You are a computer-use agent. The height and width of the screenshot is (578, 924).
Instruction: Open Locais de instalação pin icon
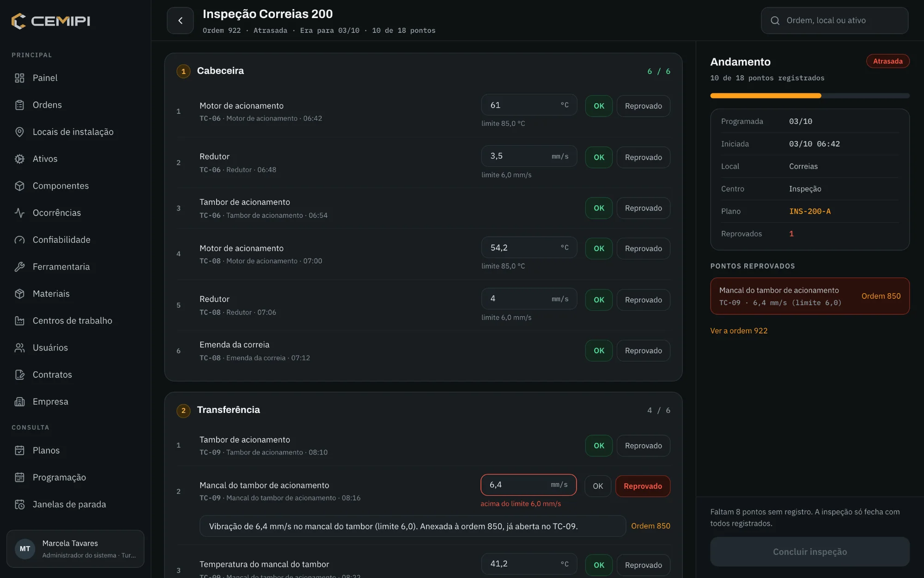(19, 132)
